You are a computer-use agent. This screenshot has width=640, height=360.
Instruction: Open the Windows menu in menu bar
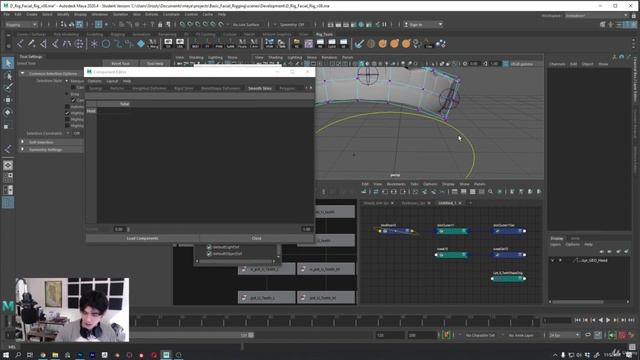click(100, 14)
